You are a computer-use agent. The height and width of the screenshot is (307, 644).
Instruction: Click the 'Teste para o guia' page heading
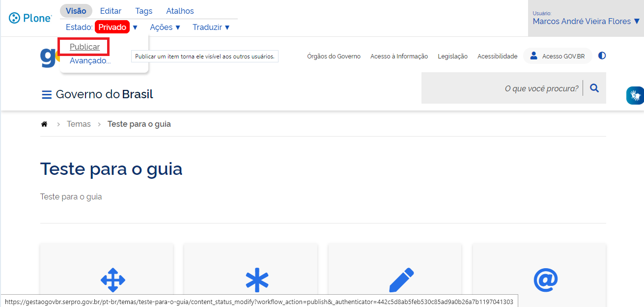(x=111, y=169)
